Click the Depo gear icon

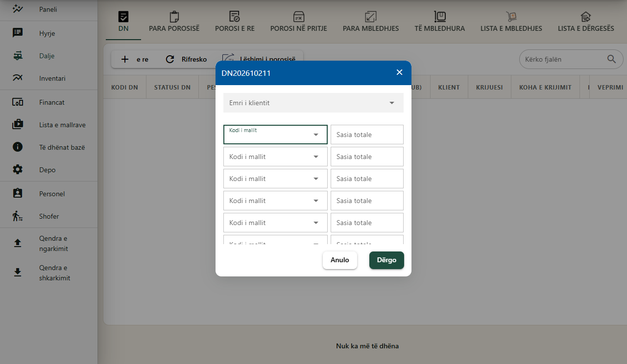coord(18,169)
